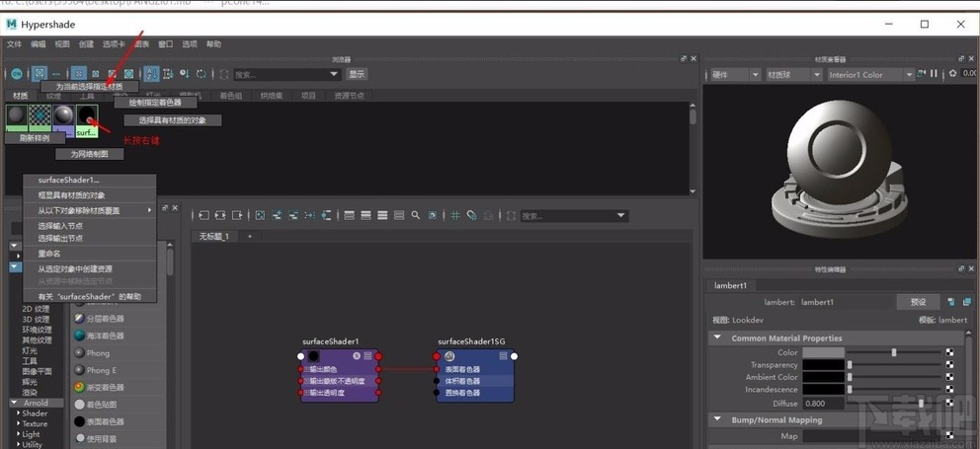Select 刷新样例 marking menu option
The height and width of the screenshot is (449, 980).
35,138
